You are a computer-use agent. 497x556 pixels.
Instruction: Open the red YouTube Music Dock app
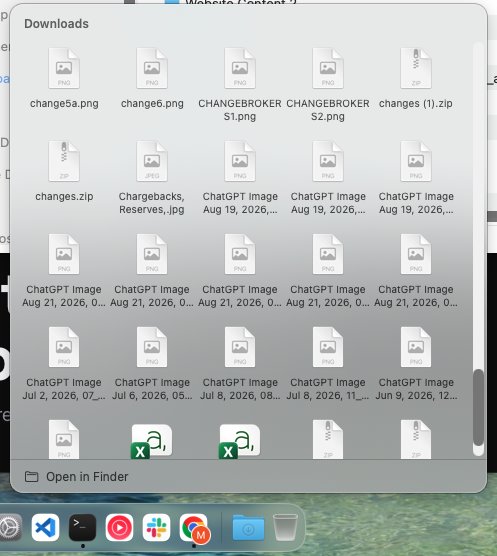[x=119, y=527]
